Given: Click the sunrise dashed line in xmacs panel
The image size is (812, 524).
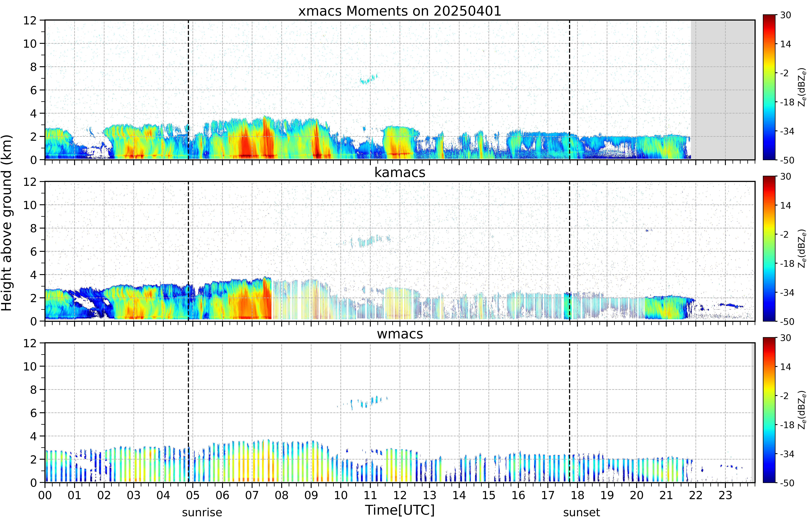Looking at the screenshot, I should [x=189, y=90].
